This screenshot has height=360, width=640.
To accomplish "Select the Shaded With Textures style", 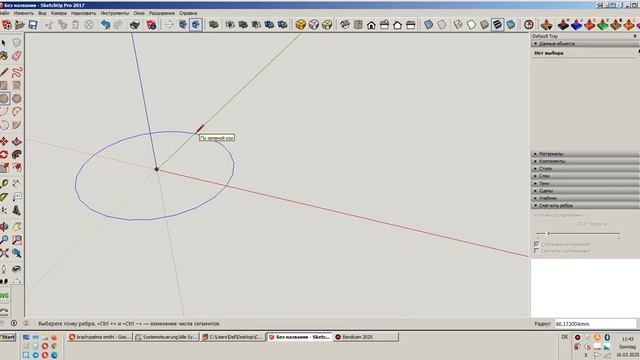I will pyautogui.click(x=498, y=25).
